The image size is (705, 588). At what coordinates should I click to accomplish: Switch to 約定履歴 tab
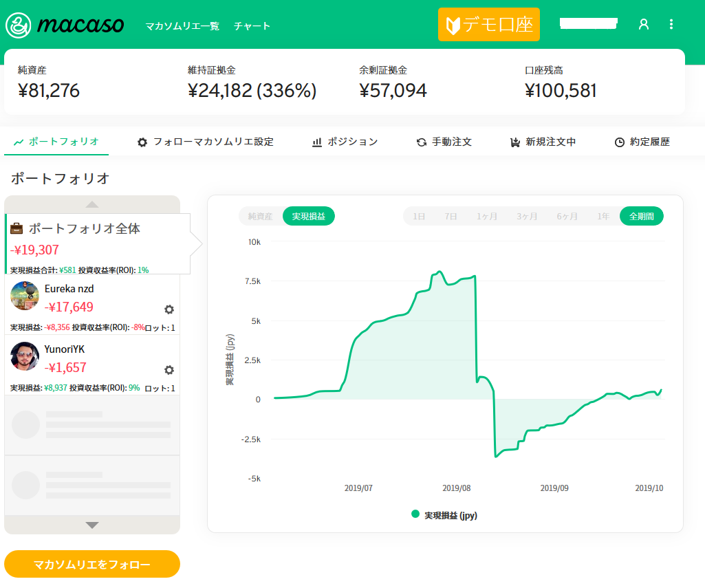[642, 142]
